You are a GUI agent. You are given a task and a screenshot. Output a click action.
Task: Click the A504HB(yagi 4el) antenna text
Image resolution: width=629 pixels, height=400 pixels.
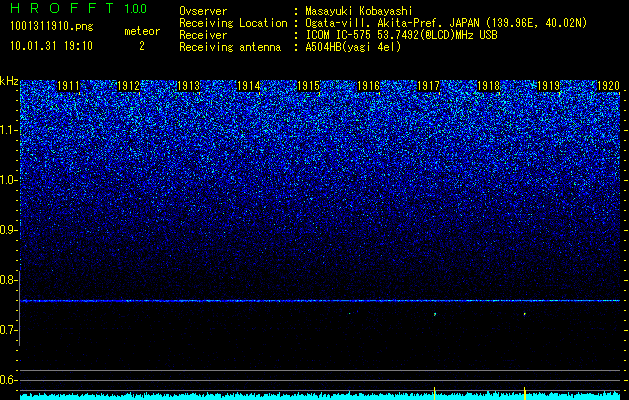point(353,47)
